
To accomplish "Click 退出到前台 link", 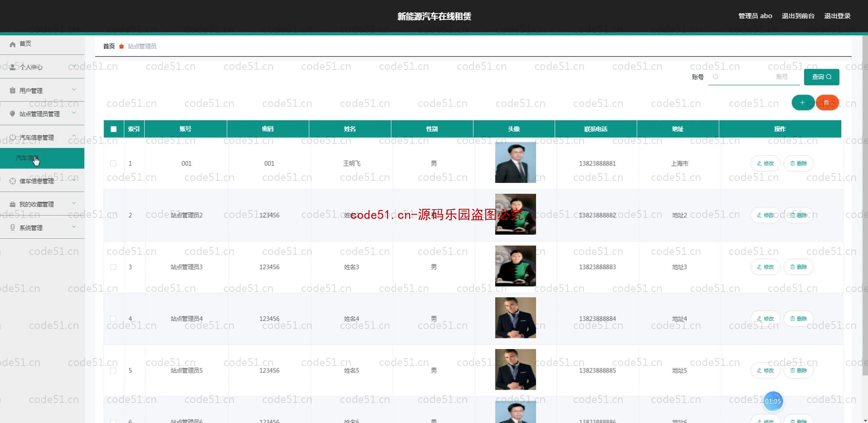I will click(x=798, y=16).
